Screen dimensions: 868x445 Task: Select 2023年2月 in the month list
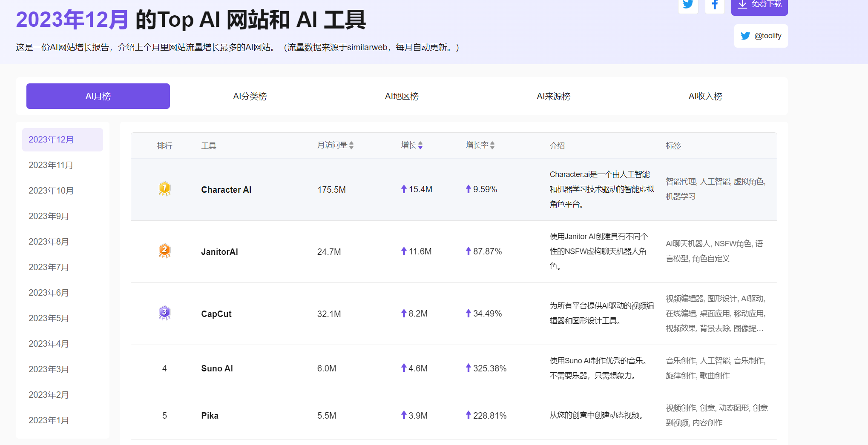[x=63, y=395]
